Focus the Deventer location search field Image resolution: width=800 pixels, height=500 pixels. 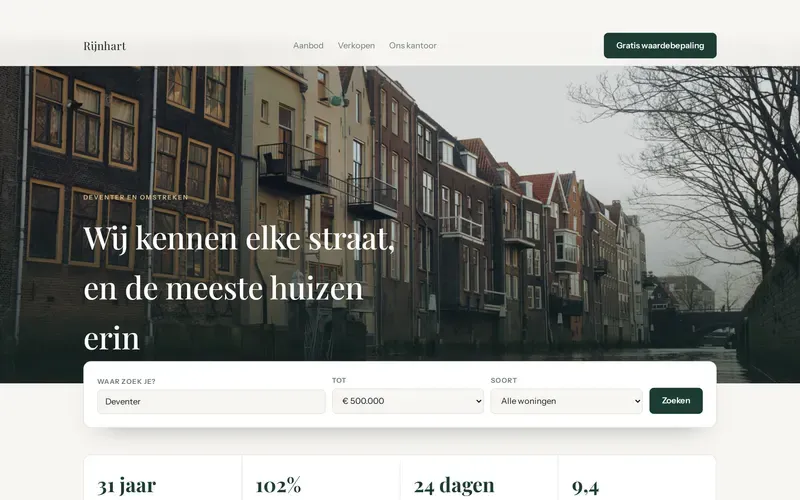click(x=211, y=402)
